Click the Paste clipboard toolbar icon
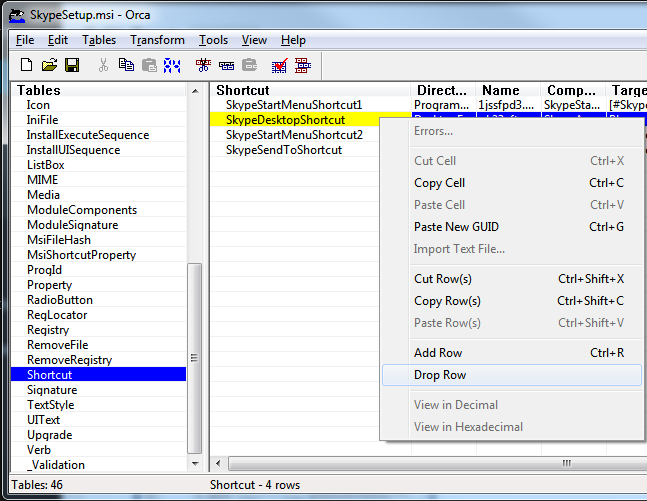This screenshot has width=647, height=501. coord(149,65)
